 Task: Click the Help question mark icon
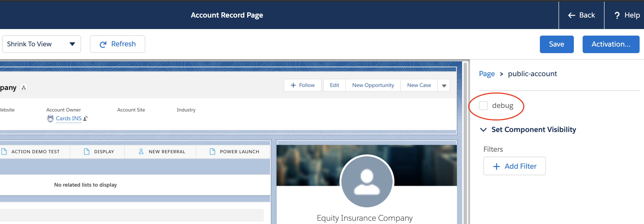pos(617,15)
